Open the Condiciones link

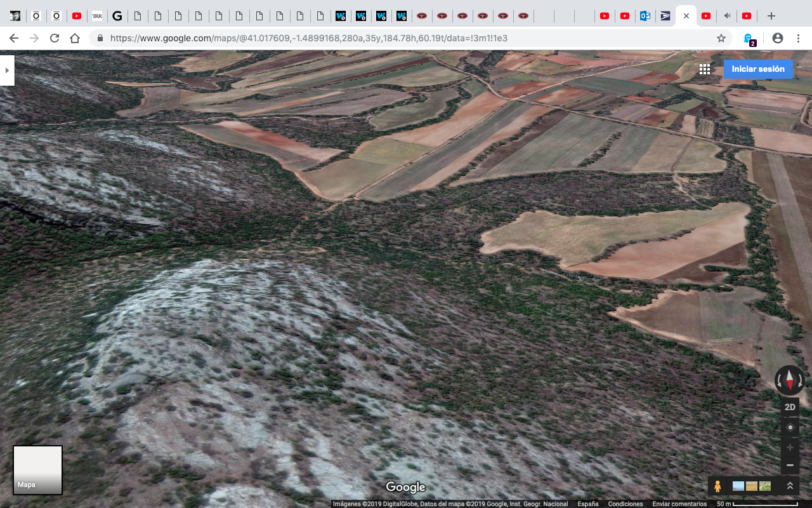[625, 504]
